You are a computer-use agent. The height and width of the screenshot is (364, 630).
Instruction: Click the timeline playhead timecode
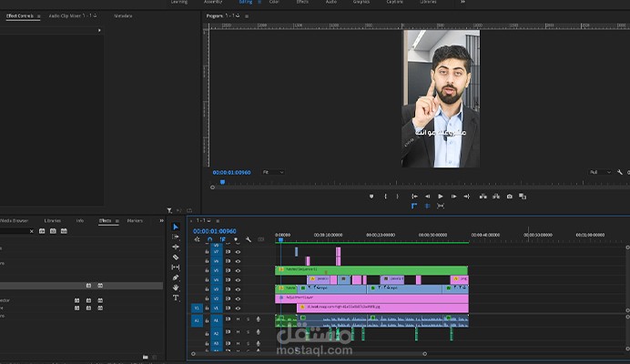[x=215, y=231]
